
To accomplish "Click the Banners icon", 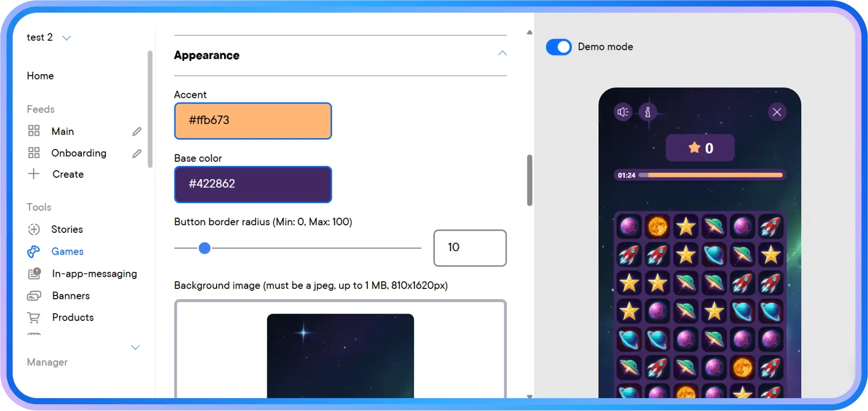I will [x=34, y=295].
